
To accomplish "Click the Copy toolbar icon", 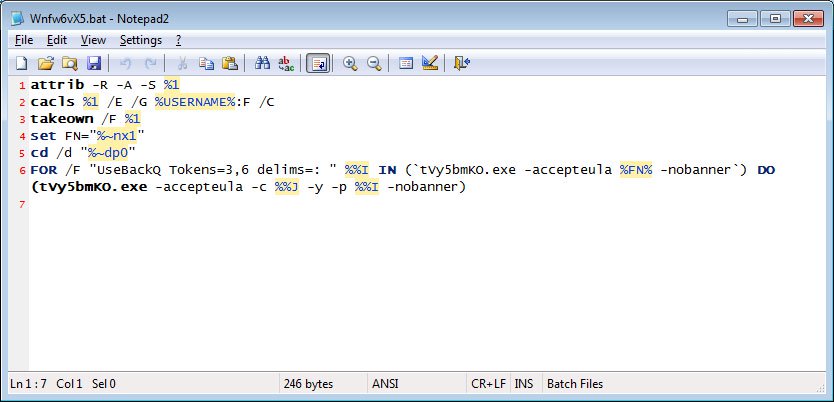I will click(x=206, y=63).
